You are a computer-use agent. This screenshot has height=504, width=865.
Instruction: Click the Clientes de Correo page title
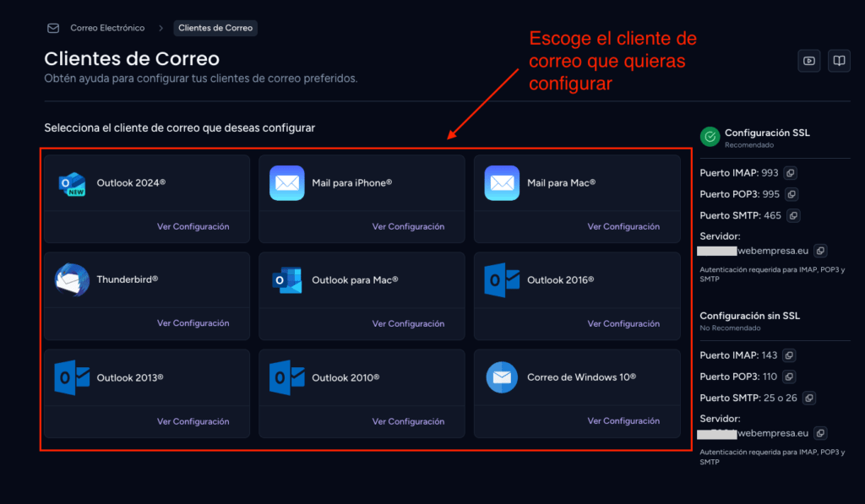tap(132, 58)
